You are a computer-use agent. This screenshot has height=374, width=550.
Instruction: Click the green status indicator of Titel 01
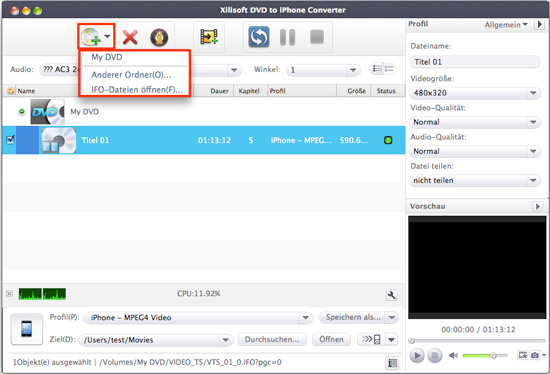point(388,140)
